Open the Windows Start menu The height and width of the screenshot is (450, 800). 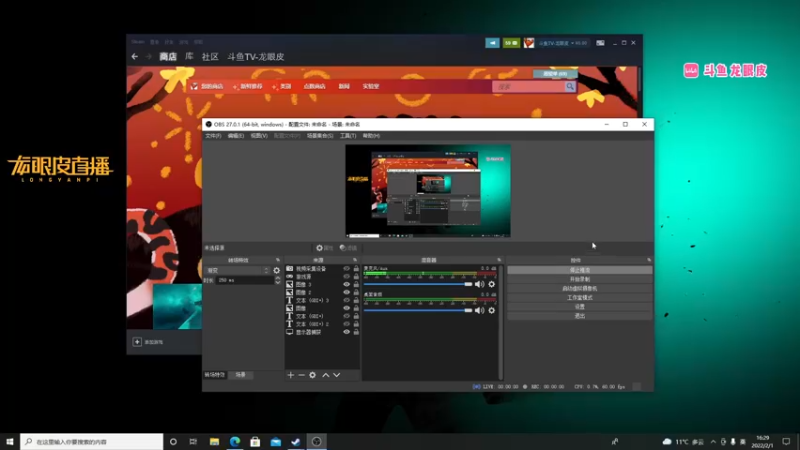(10, 441)
